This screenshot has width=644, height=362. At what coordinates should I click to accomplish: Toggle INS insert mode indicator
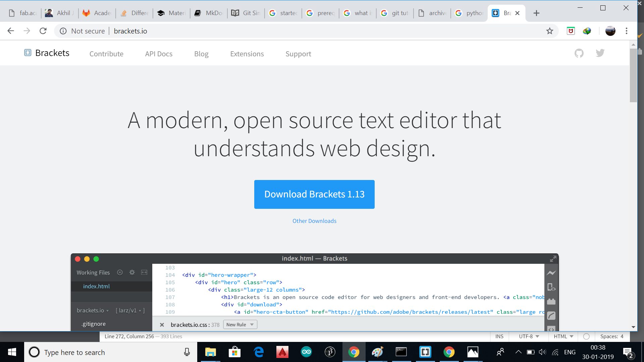499,337
